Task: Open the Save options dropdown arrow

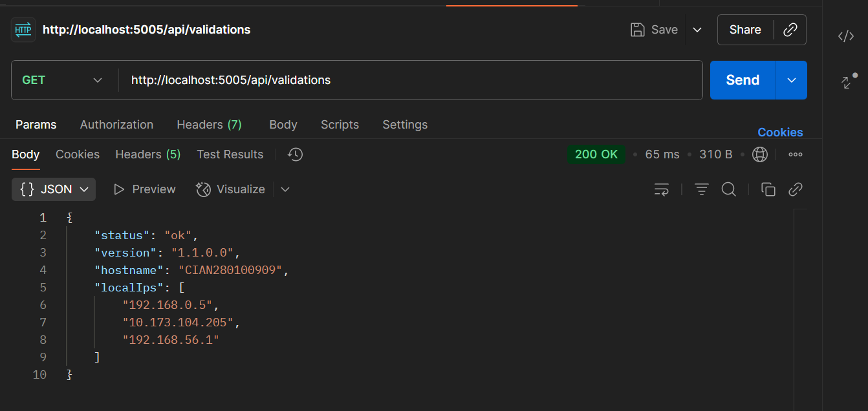Action: tap(697, 30)
